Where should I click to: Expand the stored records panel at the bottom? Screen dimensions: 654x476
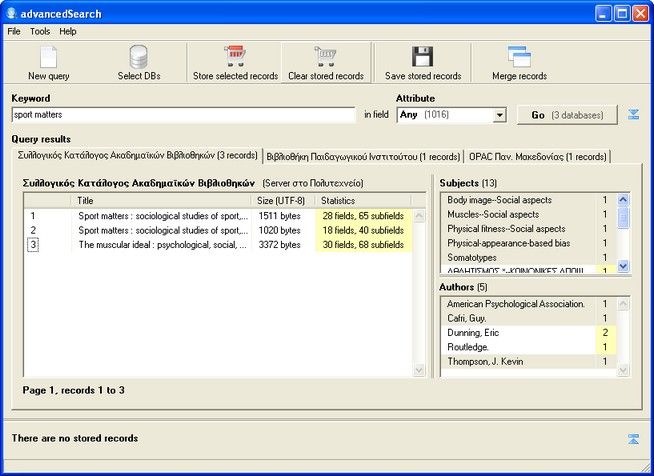tap(633, 439)
